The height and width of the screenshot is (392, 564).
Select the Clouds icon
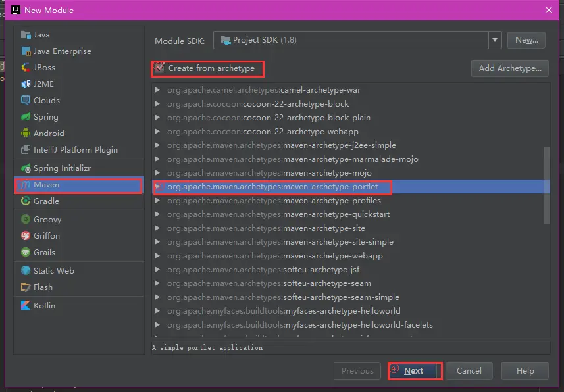coord(26,101)
